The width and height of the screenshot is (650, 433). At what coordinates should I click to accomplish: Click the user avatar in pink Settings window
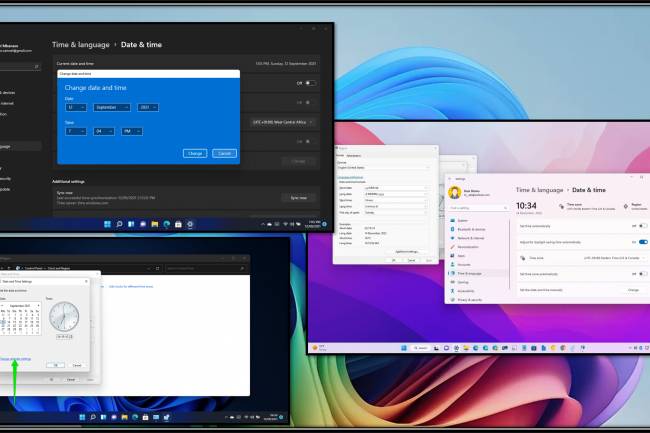click(455, 193)
